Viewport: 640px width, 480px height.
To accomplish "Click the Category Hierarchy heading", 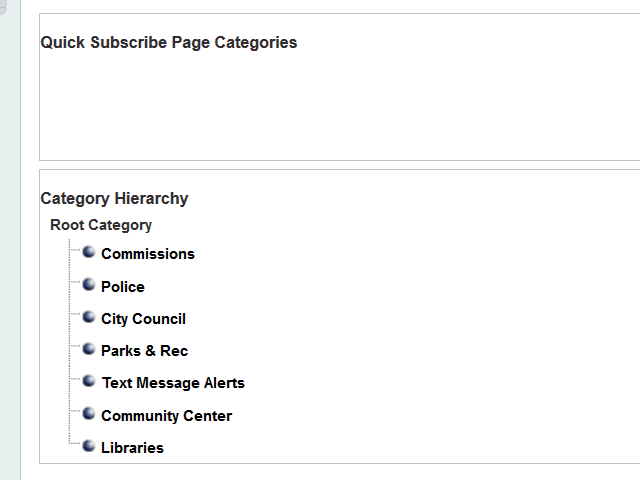I will [x=114, y=198].
